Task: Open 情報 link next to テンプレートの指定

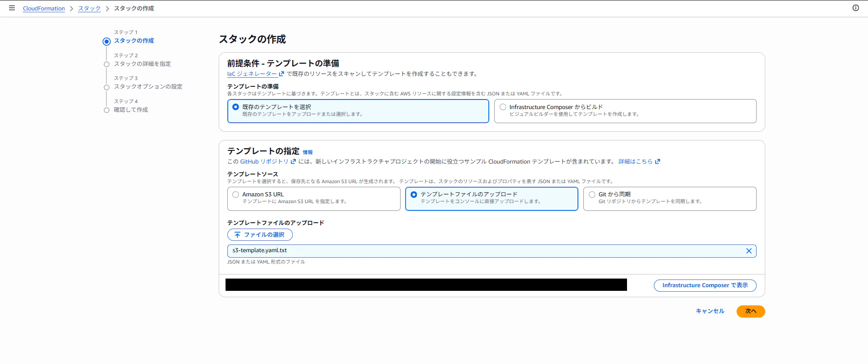Action: click(x=308, y=152)
